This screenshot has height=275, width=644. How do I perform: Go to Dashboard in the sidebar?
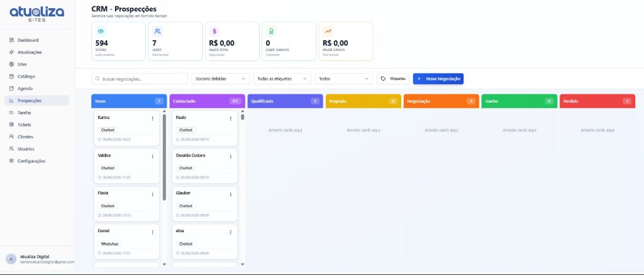tap(36, 40)
